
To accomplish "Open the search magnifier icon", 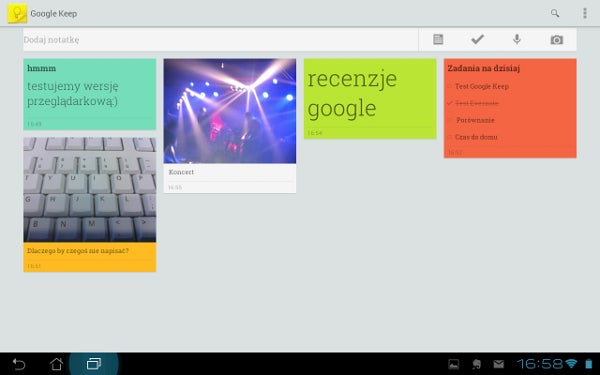I will click(555, 13).
